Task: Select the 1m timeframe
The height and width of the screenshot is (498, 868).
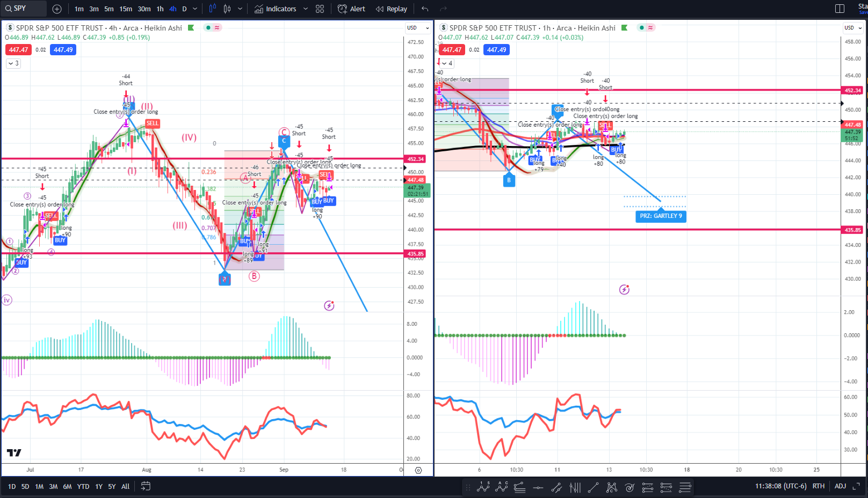Action: point(79,9)
